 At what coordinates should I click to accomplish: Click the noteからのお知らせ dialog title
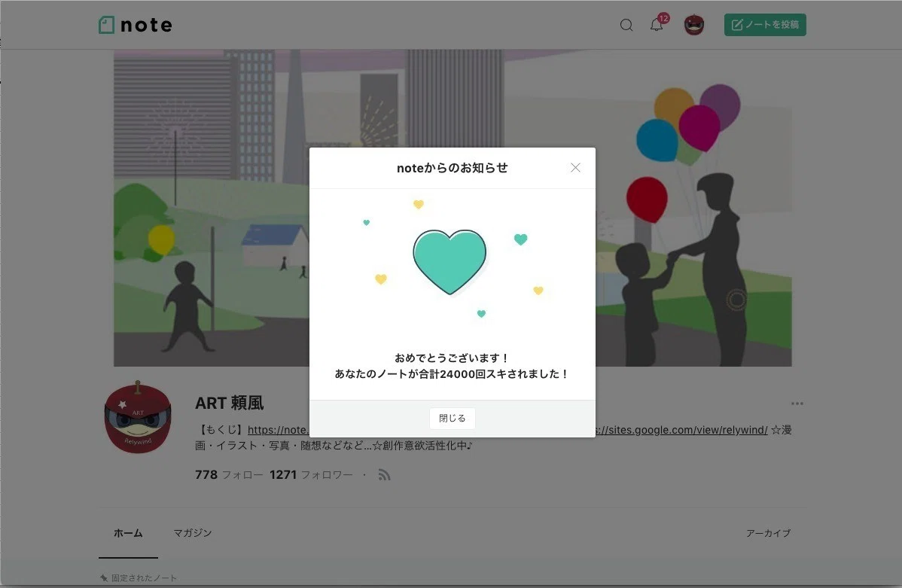(453, 168)
